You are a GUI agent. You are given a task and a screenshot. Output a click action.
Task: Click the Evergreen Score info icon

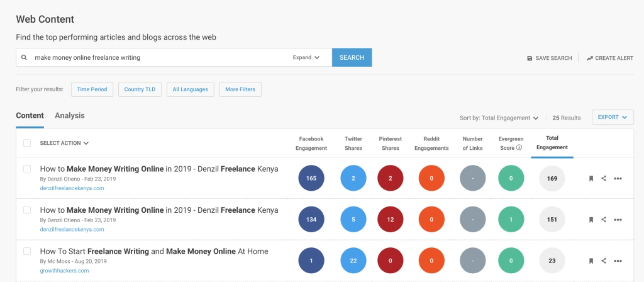(x=519, y=148)
